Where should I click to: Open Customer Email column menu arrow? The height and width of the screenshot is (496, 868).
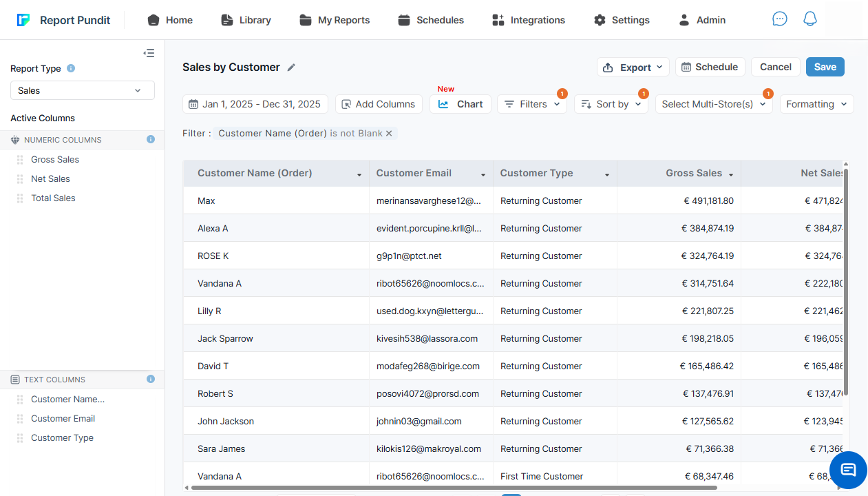[x=483, y=175]
